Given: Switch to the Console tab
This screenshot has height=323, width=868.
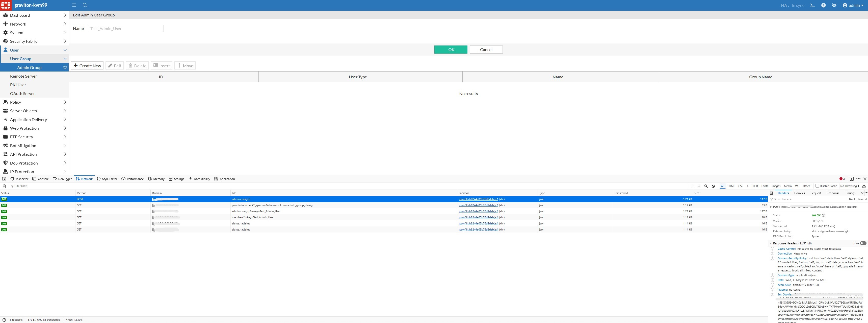Looking at the screenshot, I should (x=40, y=179).
